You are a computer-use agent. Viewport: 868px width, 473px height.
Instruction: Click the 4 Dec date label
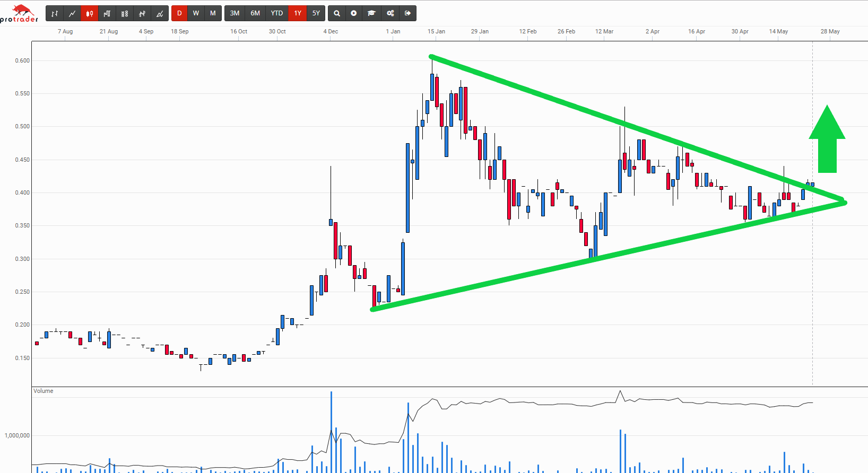coord(331,31)
